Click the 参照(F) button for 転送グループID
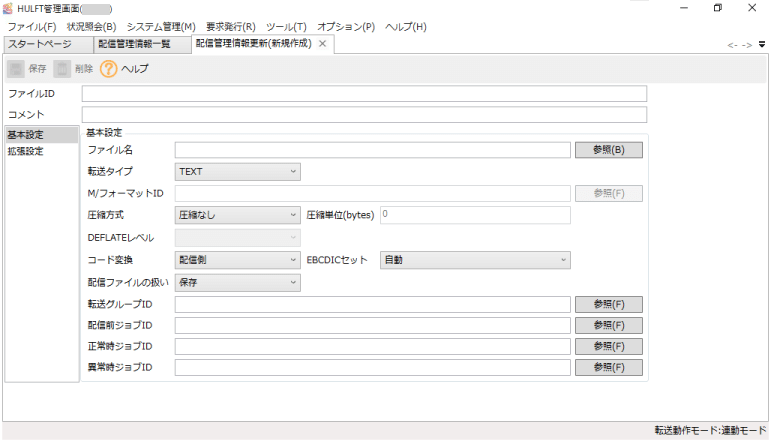This screenshot has height=442, width=771. (609, 304)
